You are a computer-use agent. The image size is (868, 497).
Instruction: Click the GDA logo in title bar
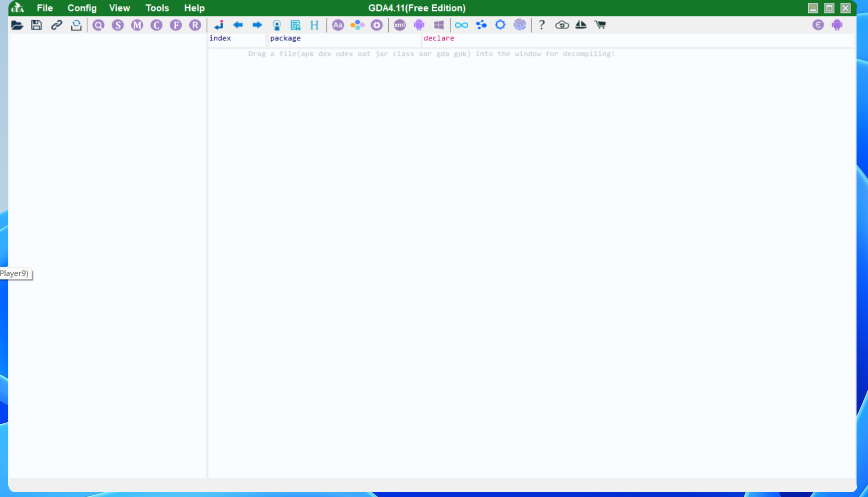tap(17, 8)
